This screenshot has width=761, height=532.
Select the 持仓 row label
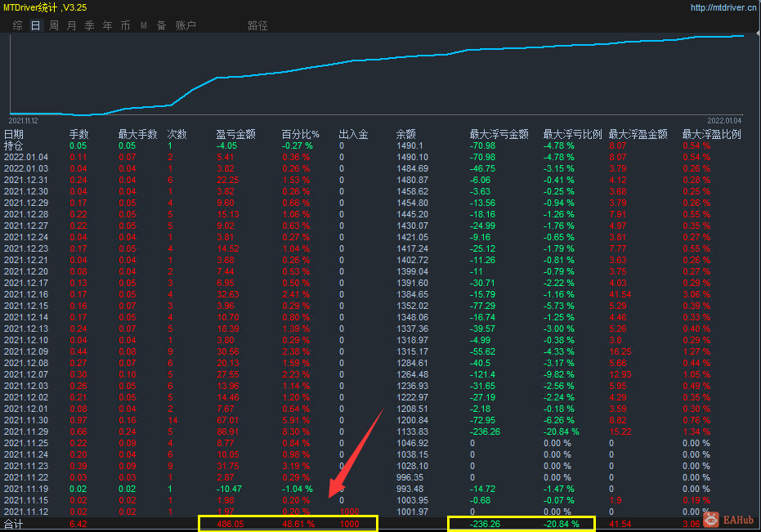click(14, 145)
